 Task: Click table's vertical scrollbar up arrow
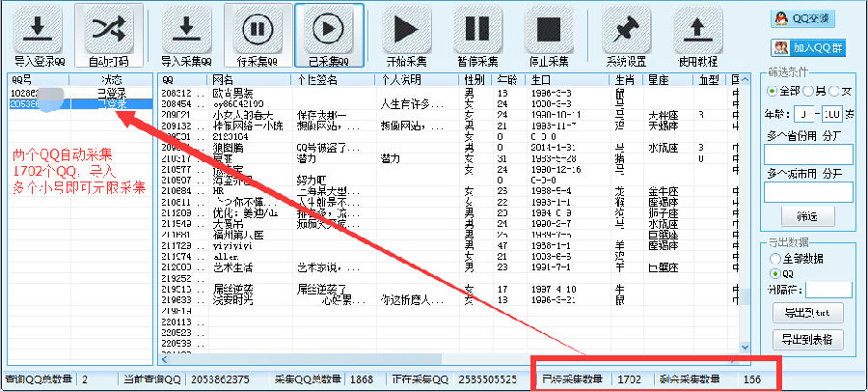coord(746,79)
